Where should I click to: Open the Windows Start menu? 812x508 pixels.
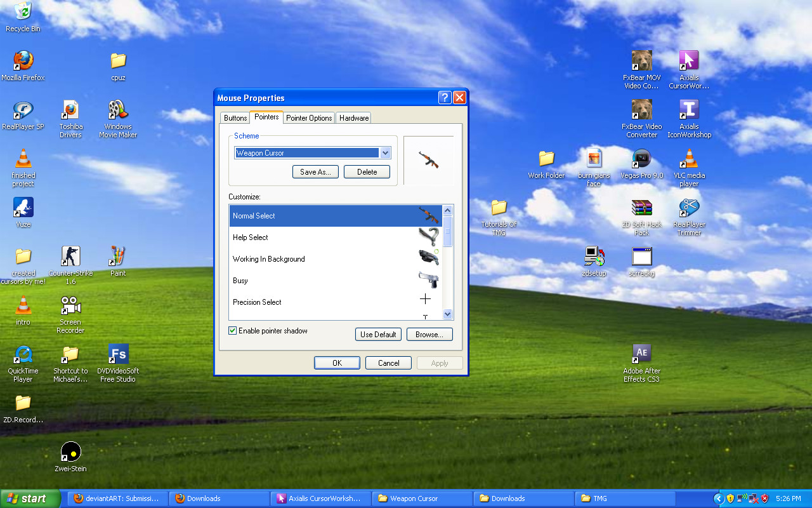30,498
